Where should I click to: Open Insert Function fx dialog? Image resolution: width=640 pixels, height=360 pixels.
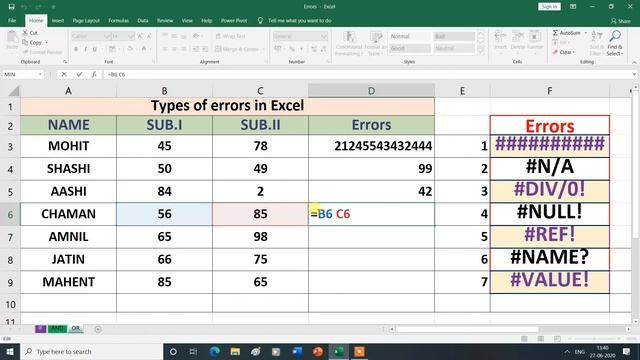point(94,74)
